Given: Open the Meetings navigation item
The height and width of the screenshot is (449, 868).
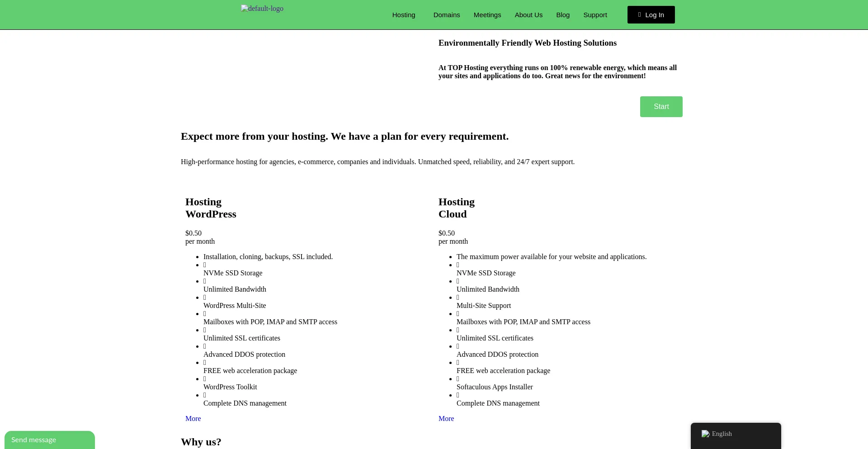Looking at the screenshot, I should pos(487,15).
